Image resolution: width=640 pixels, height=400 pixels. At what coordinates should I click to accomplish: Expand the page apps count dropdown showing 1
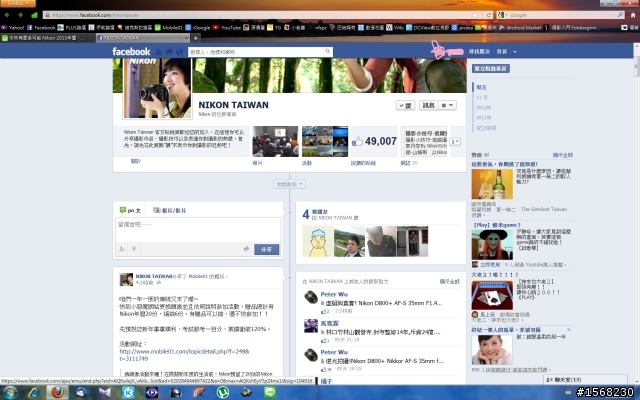tap(455, 142)
